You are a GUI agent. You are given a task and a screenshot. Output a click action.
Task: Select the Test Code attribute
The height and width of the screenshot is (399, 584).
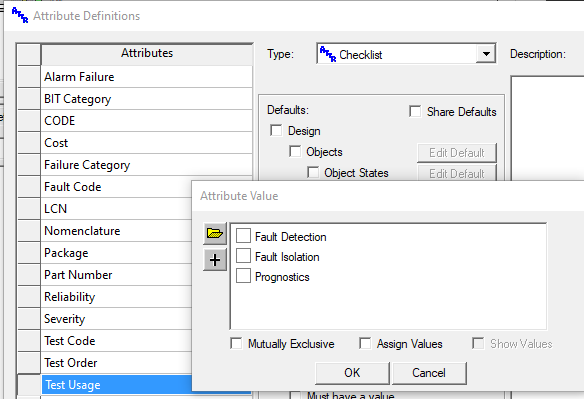[x=117, y=341]
